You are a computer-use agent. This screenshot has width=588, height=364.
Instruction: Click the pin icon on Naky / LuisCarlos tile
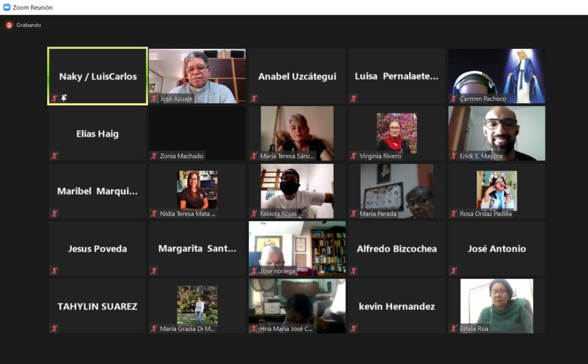click(64, 98)
